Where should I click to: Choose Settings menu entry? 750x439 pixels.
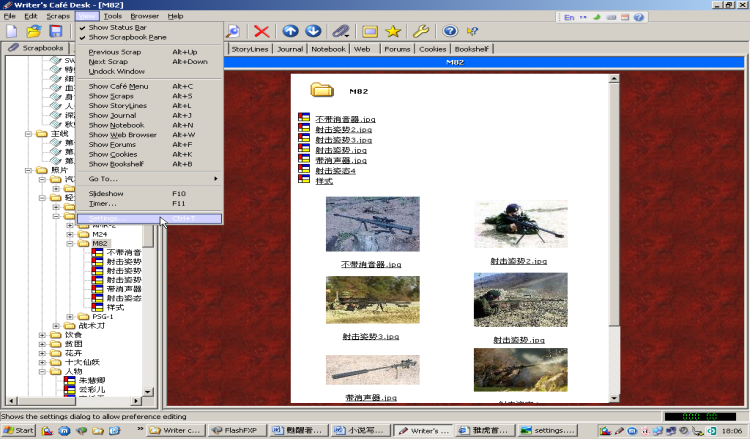(149, 218)
